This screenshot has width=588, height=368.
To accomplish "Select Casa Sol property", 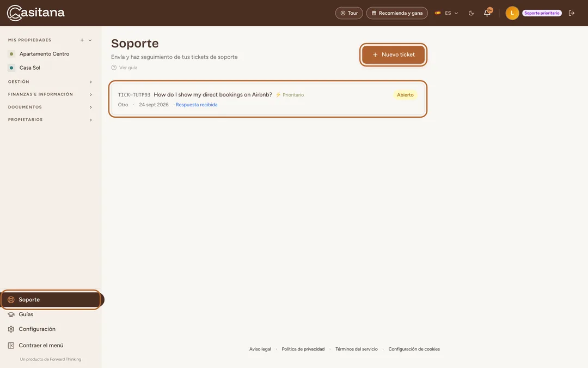I will point(30,68).
